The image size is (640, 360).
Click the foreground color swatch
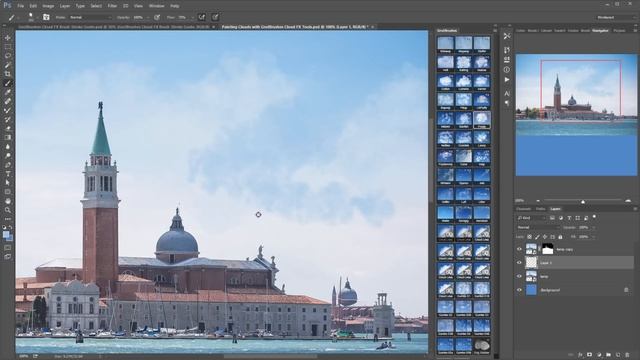6,235
